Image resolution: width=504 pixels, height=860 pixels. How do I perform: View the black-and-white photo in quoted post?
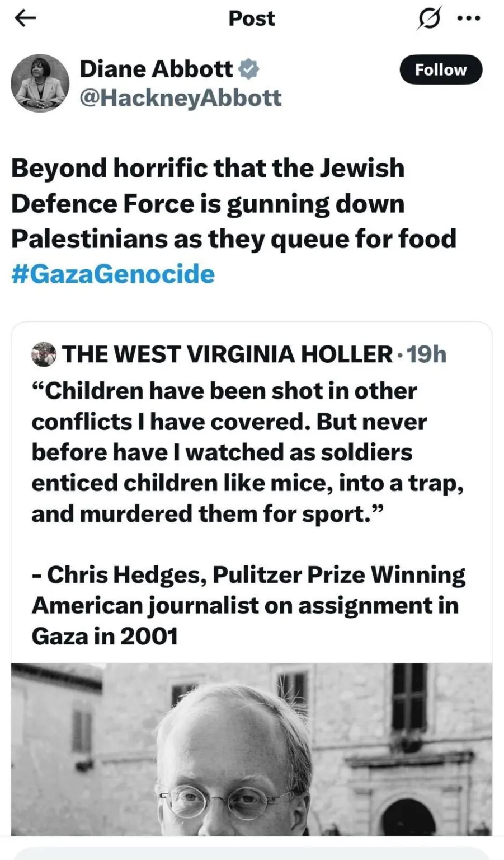pos(252,749)
